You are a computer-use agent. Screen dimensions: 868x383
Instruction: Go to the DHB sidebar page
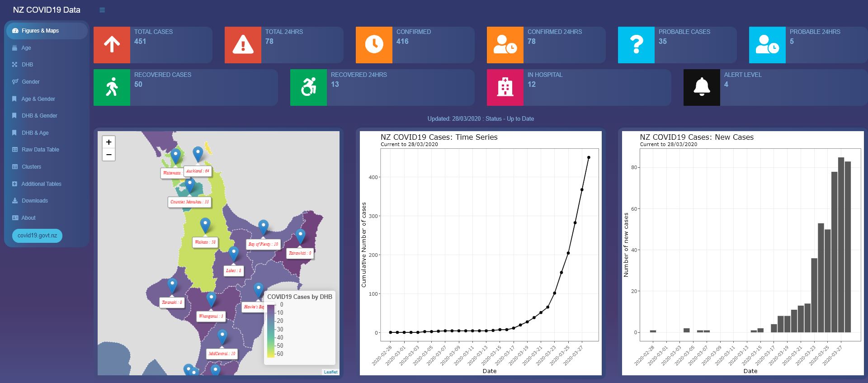47,65
